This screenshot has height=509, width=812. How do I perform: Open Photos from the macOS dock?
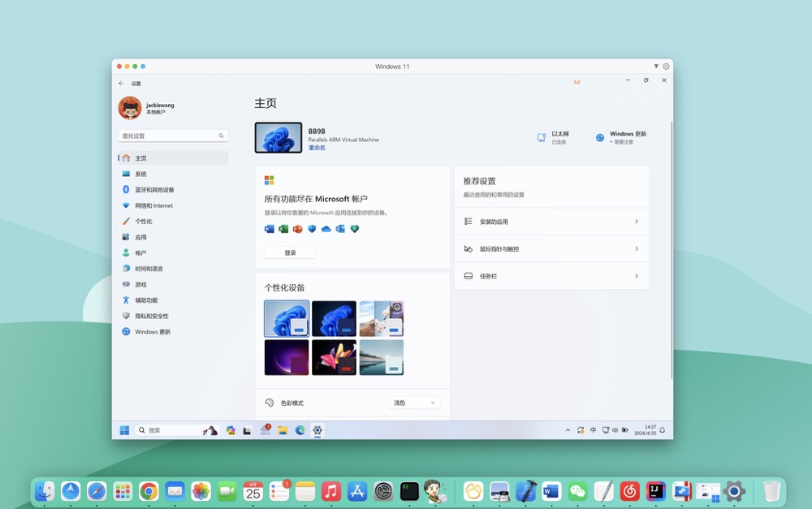coord(201,491)
